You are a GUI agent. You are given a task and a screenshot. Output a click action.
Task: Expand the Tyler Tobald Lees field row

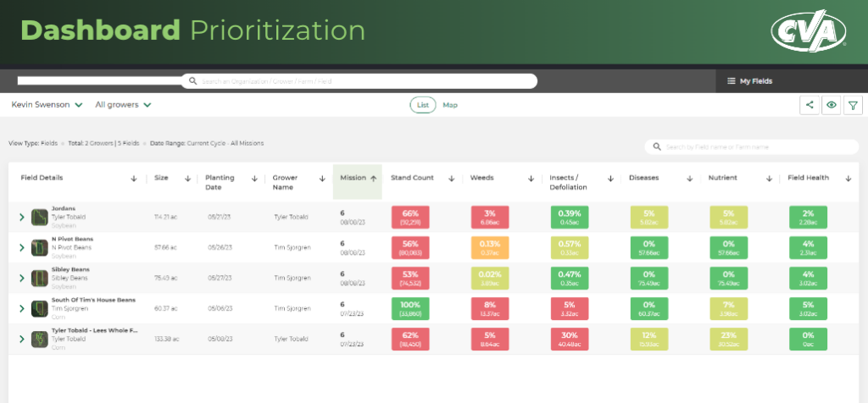pos(22,339)
